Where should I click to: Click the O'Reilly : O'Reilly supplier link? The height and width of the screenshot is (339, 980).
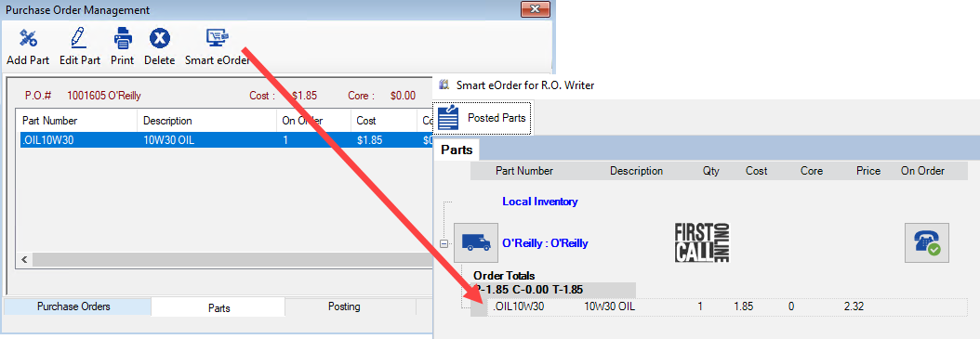tap(545, 243)
